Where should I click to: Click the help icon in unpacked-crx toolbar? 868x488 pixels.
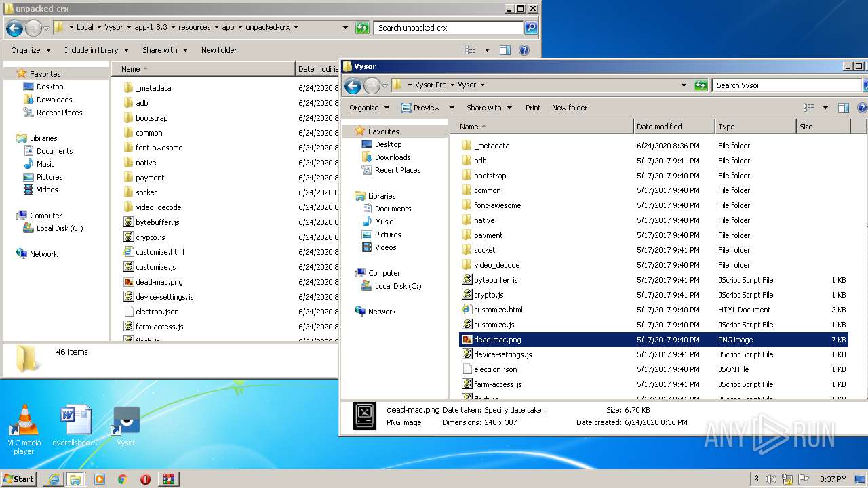524,50
